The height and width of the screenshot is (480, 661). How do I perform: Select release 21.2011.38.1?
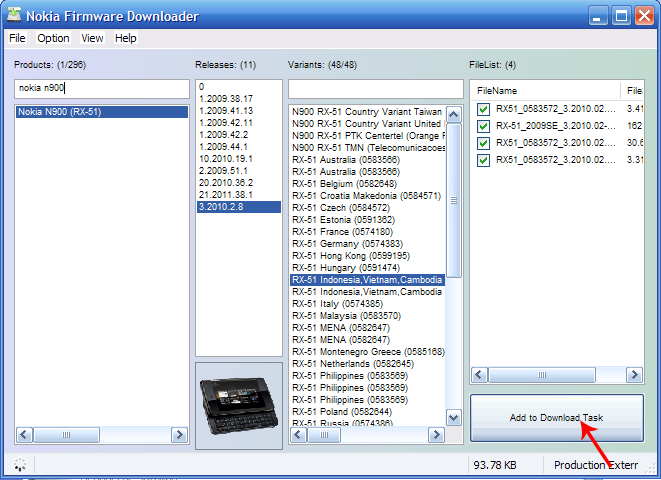pyautogui.click(x=239, y=195)
